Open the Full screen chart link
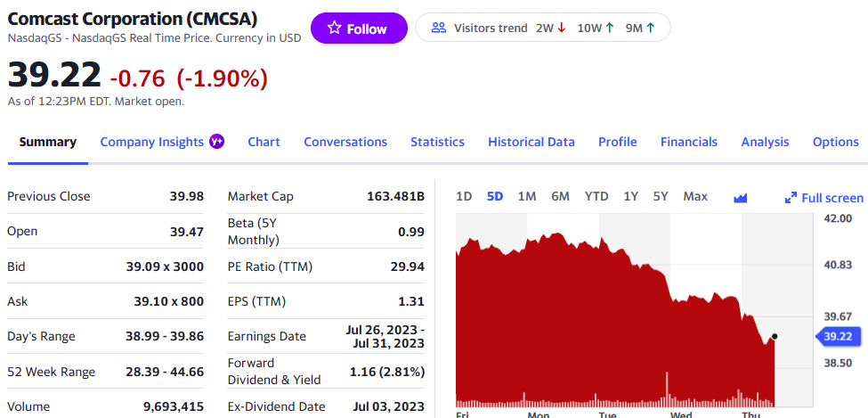The width and height of the screenshot is (868, 418). [x=831, y=198]
